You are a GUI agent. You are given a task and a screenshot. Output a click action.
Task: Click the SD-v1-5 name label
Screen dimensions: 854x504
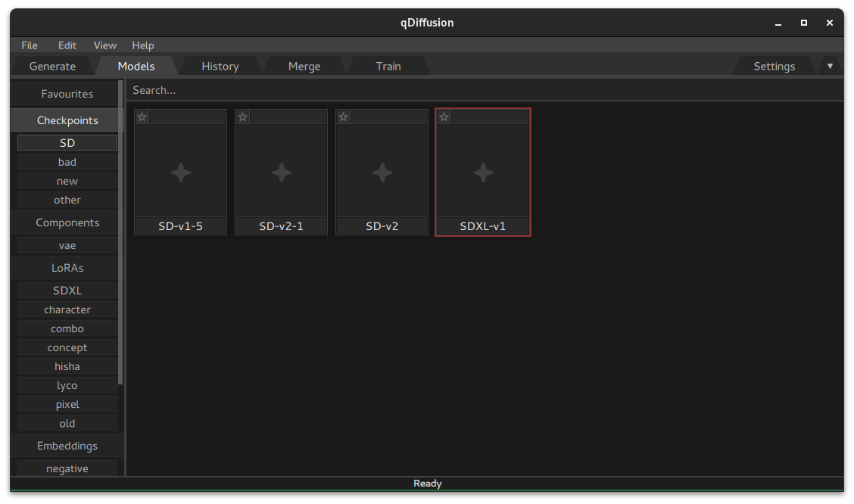pos(181,226)
